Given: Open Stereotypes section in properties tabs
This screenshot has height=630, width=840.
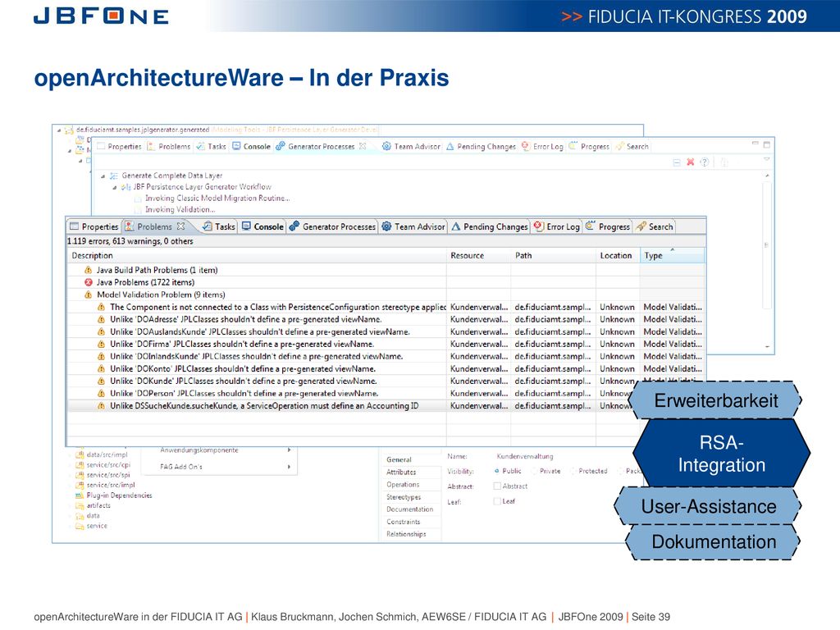Looking at the screenshot, I should 404,497.
